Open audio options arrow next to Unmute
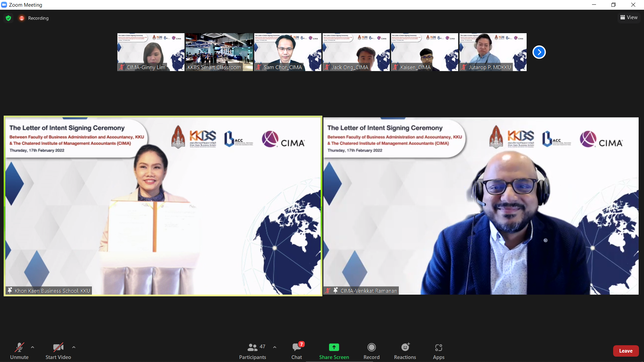 point(33,347)
